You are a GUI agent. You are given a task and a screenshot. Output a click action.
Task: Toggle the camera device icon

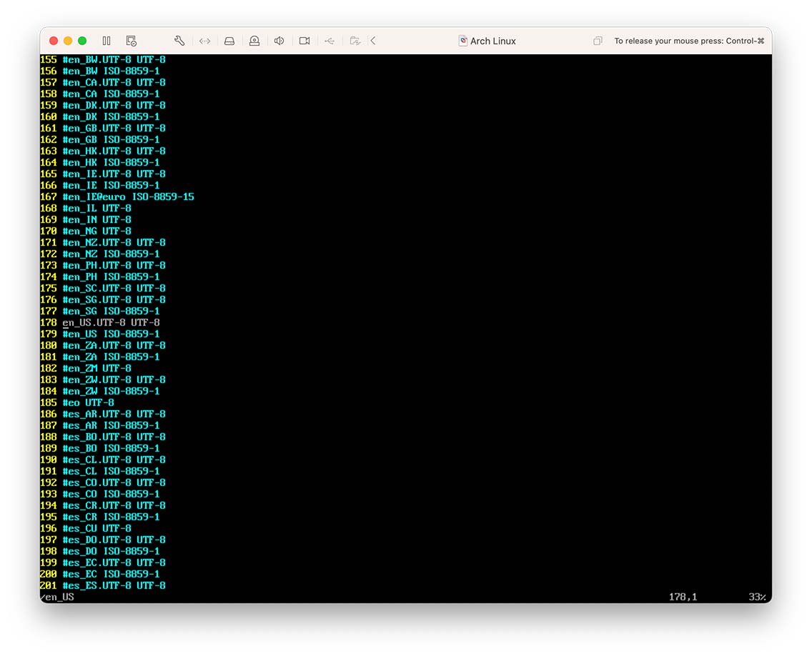pyautogui.click(x=304, y=41)
